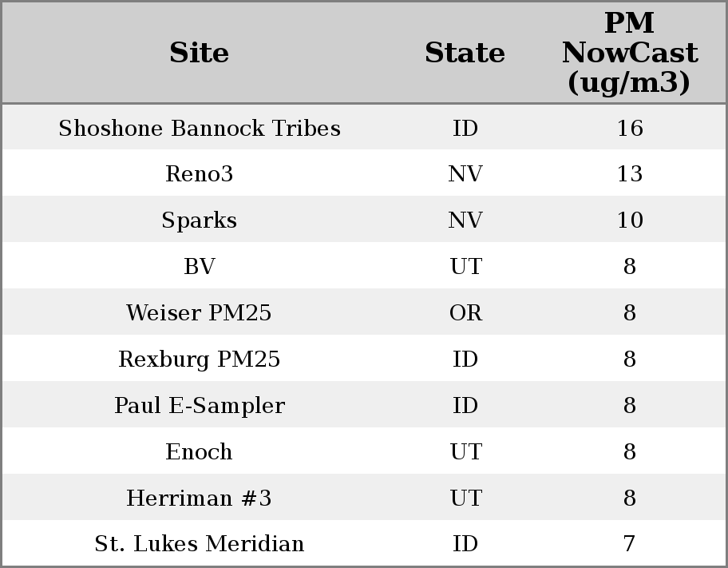
Task: Select the St. Lukes Meridian site cell
Action: coord(199,544)
